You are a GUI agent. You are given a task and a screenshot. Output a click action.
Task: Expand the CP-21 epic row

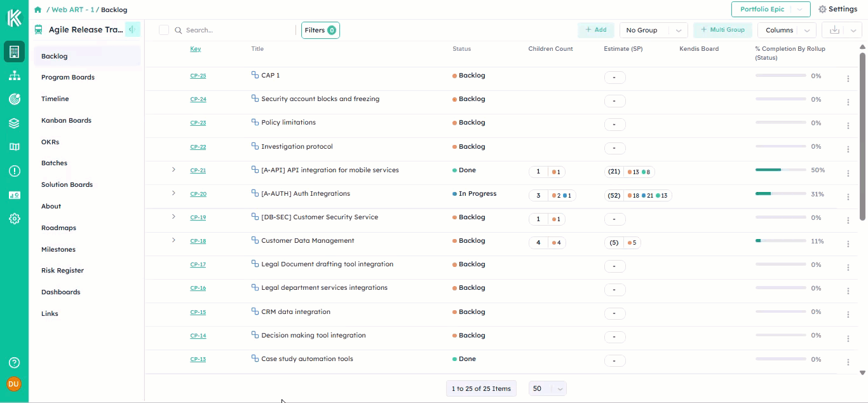173,170
